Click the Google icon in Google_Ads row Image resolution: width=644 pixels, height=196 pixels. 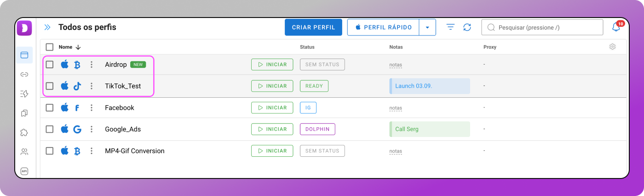click(x=77, y=129)
